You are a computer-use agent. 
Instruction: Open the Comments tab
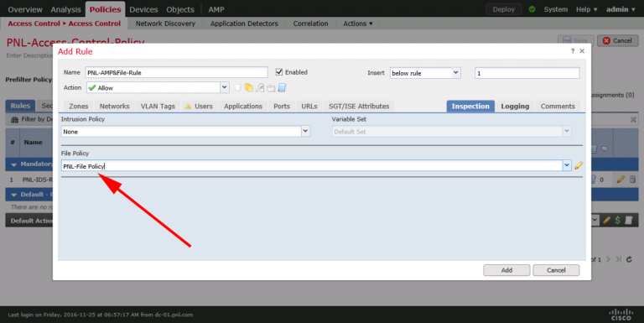coord(558,106)
